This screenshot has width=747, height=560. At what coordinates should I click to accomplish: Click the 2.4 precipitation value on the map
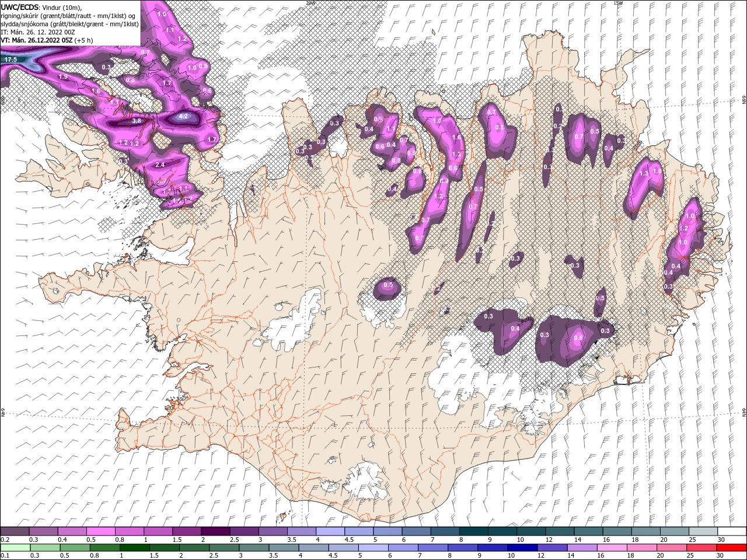160,165
